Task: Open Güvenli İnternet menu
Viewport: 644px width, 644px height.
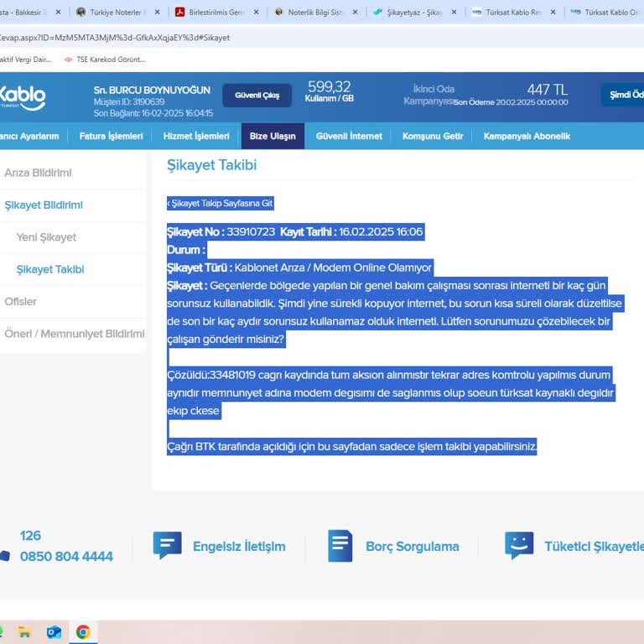Action: (x=349, y=136)
